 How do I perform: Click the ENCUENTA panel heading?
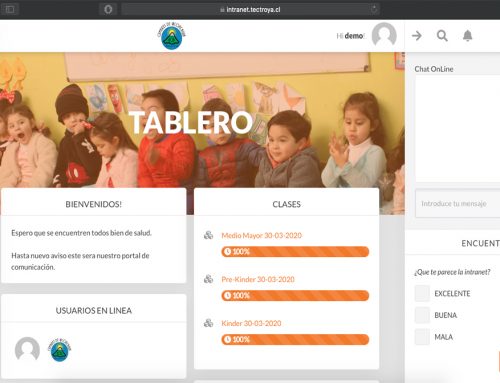pos(480,243)
